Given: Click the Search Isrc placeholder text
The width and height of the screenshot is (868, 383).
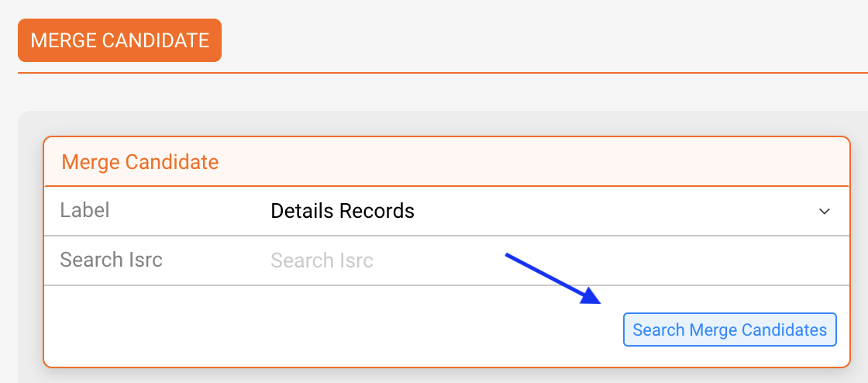Looking at the screenshot, I should tap(322, 261).
